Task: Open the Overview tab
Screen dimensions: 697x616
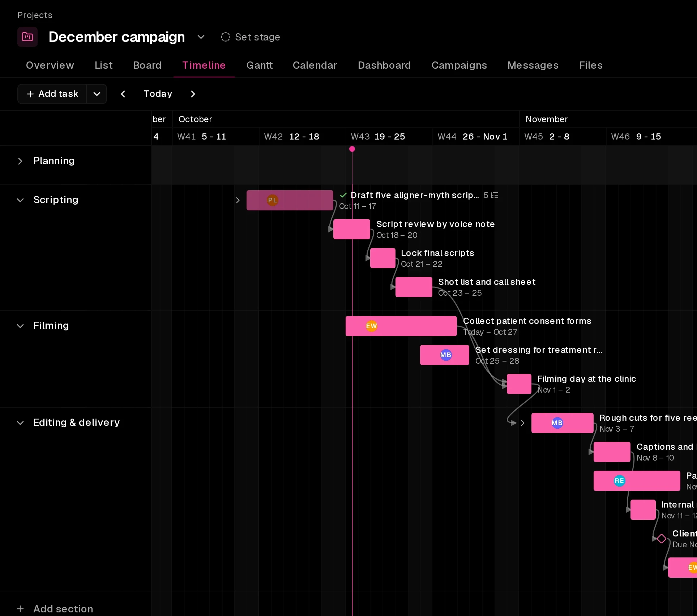Action: coord(50,65)
